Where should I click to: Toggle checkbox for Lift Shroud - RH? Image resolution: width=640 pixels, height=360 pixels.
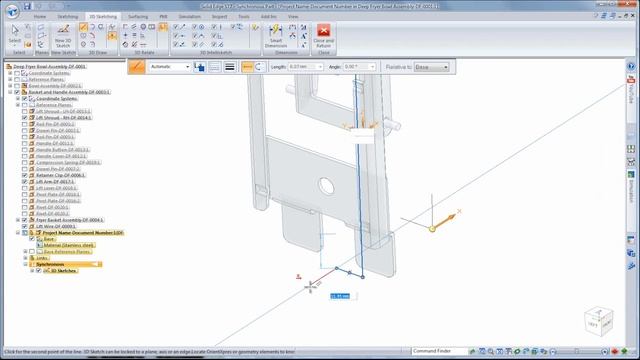pyautogui.click(x=24, y=118)
